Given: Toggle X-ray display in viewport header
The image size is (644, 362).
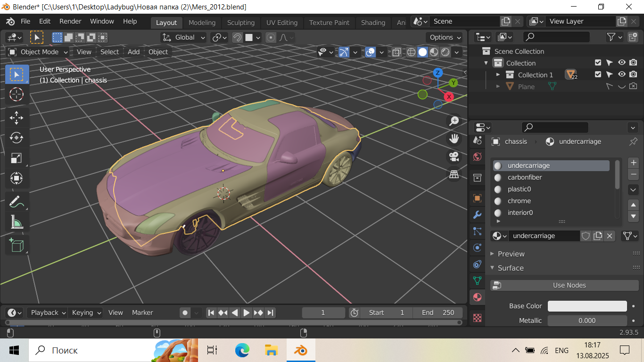Looking at the screenshot, I should point(396,52).
